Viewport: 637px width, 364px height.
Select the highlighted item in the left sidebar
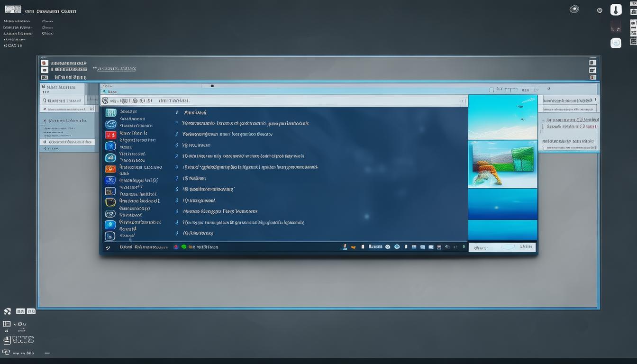(x=67, y=142)
